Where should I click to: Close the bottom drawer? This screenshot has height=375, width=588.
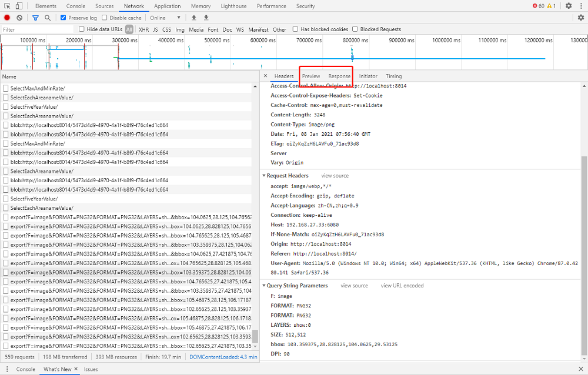[581, 369]
